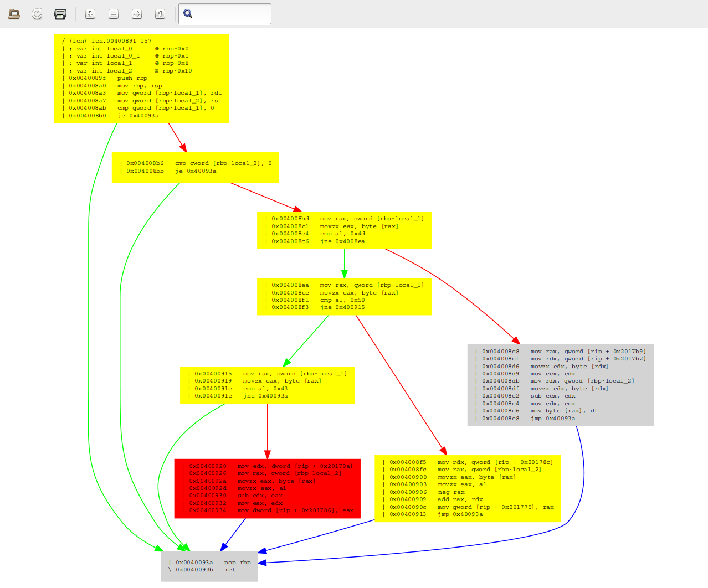Image resolution: width=708 pixels, height=588 pixels.
Task: Click the fit-graph-to-screen icon
Action: point(136,13)
